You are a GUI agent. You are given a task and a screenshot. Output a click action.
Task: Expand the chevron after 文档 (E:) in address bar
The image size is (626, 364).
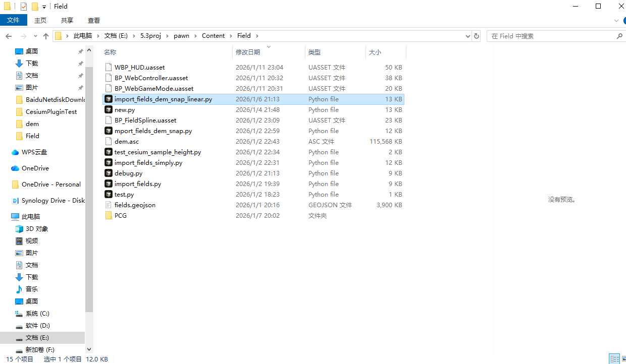click(x=134, y=36)
